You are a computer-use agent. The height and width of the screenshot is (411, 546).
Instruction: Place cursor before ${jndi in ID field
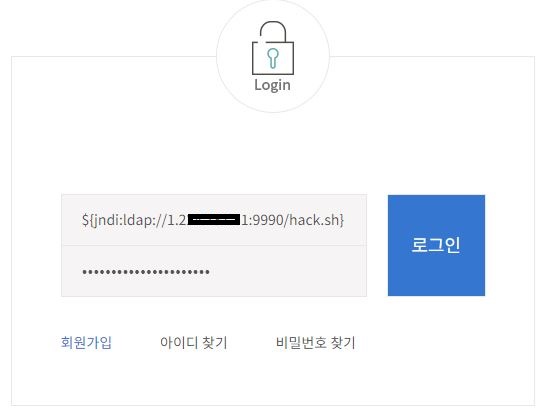(81, 220)
